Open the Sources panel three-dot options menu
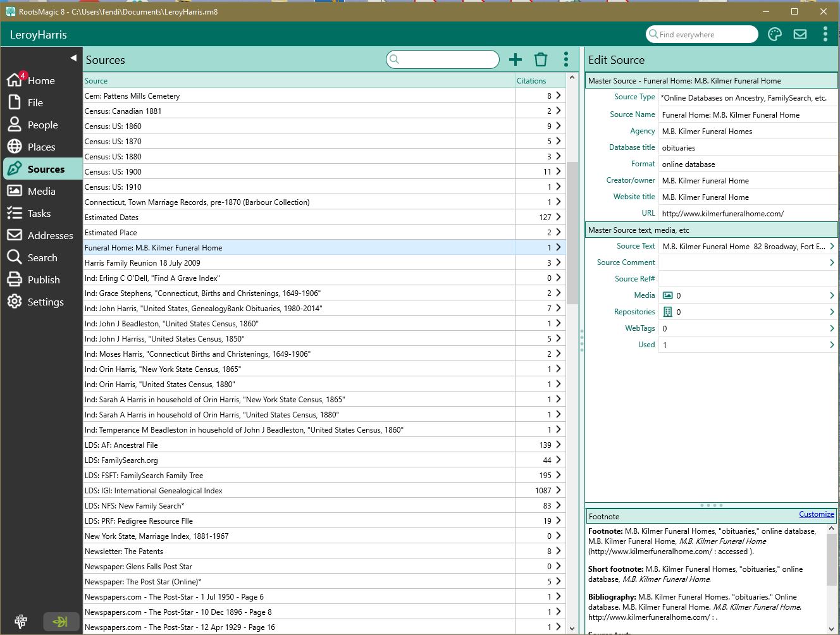Screen dimensions: 840x635 [566, 59]
